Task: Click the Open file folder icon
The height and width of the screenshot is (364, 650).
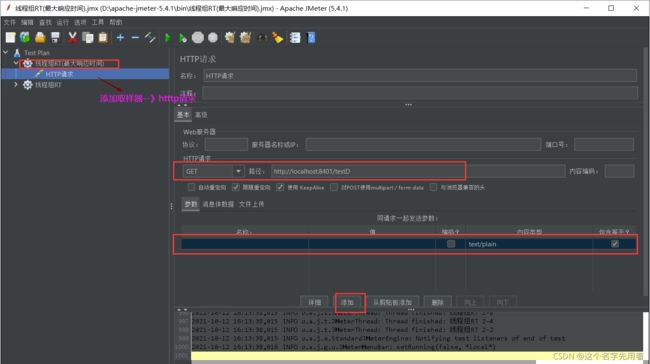Action: pyautogui.click(x=40, y=38)
